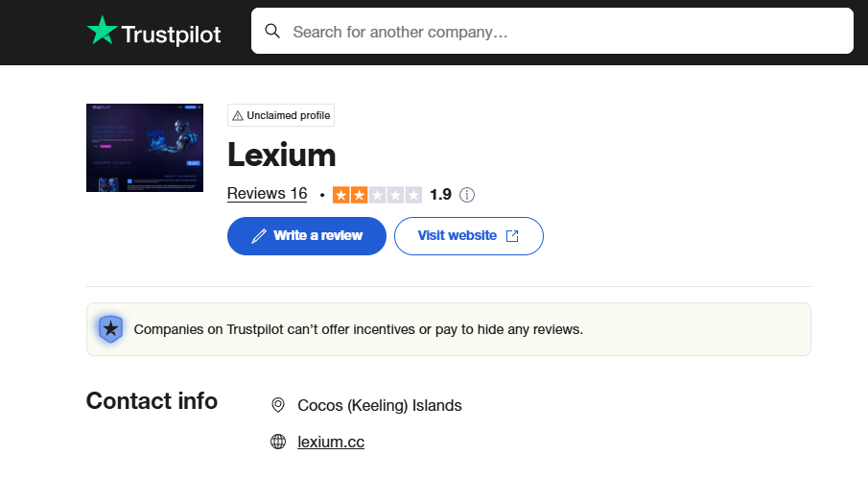Click the globe icon next to lexium.cc
The height and width of the screenshot is (479, 868).
point(278,442)
